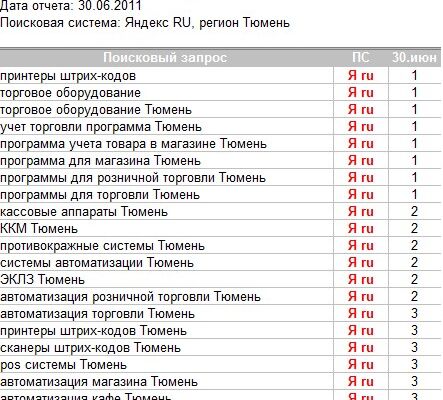The image size is (443, 400).
Task: Click the 'учет торговли программа Тюмень' query
Action: point(101,127)
